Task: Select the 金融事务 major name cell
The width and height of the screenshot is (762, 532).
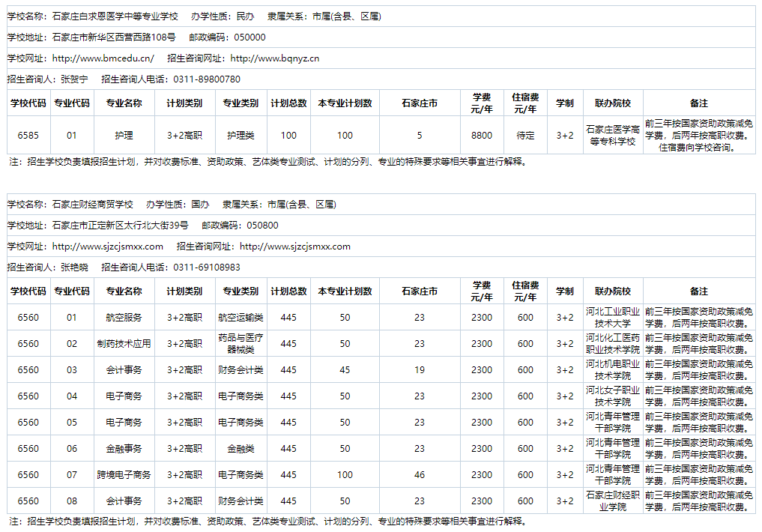Action: 124,449
